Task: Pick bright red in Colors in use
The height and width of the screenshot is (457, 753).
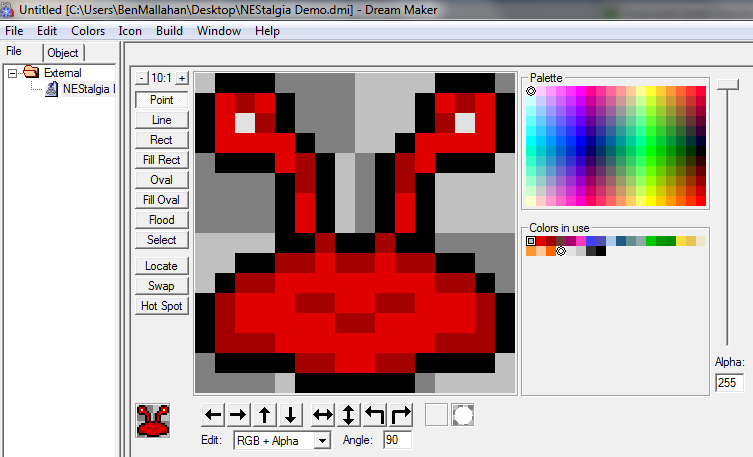Action: point(541,241)
